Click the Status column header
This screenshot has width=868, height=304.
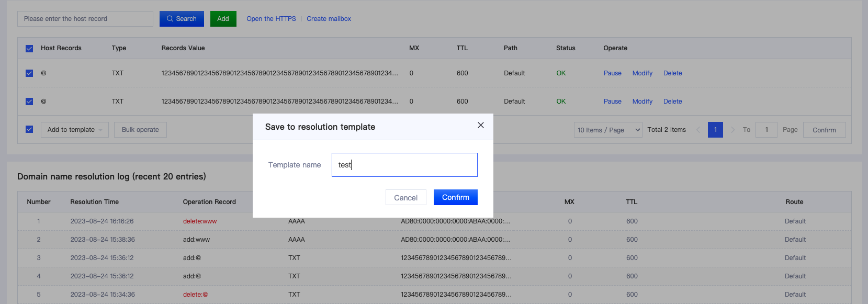click(x=566, y=48)
